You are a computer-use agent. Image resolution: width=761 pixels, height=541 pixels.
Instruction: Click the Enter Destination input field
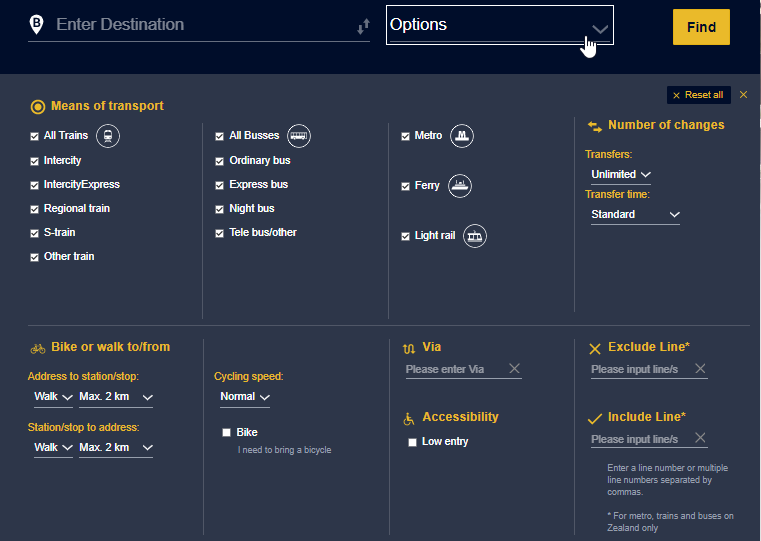(204, 25)
